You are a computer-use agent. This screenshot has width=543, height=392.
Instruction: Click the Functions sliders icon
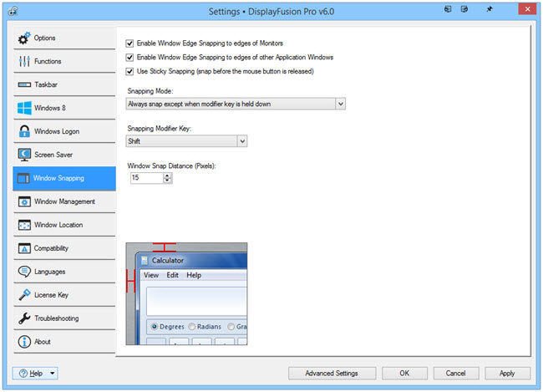coord(24,61)
